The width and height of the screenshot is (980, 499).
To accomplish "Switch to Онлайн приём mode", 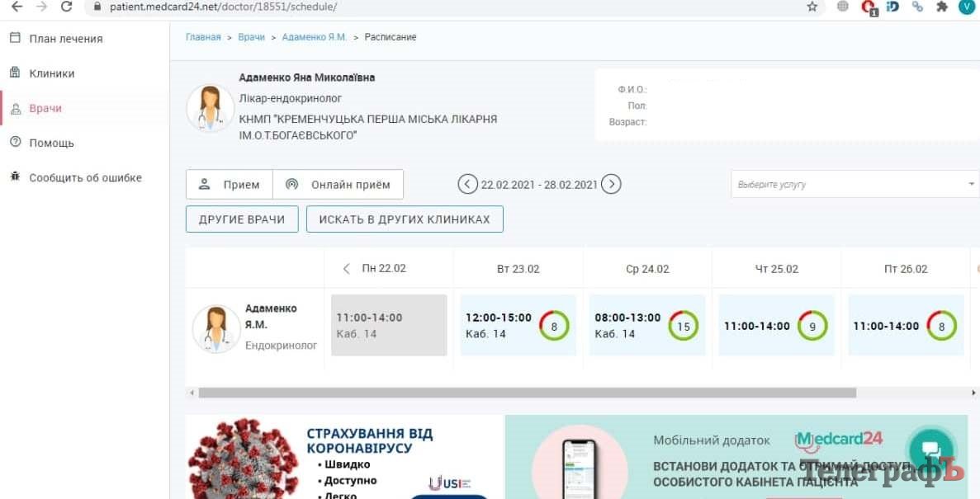I will click(x=339, y=185).
